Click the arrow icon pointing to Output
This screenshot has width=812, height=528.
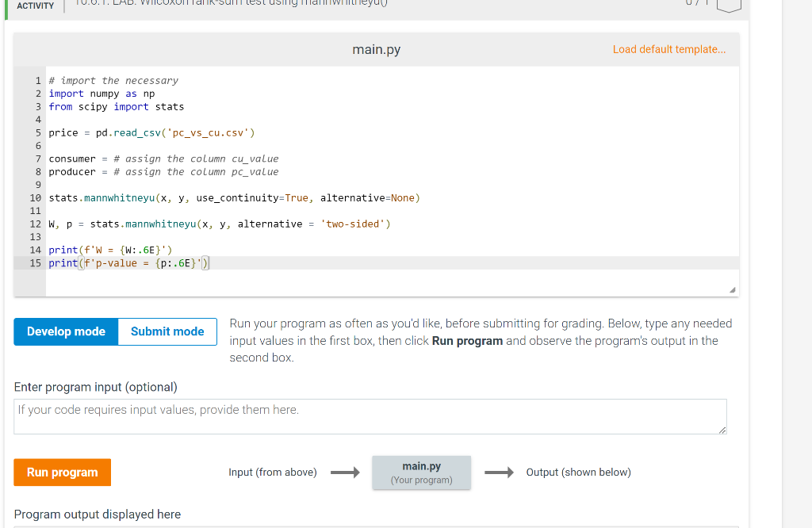click(499, 472)
